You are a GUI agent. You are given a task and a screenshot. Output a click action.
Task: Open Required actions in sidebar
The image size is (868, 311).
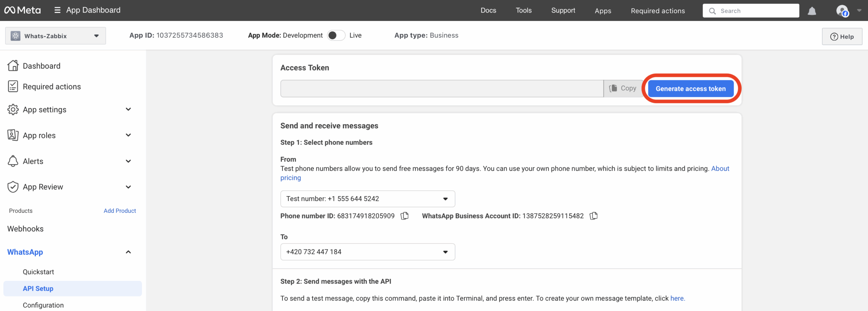coord(52,86)
